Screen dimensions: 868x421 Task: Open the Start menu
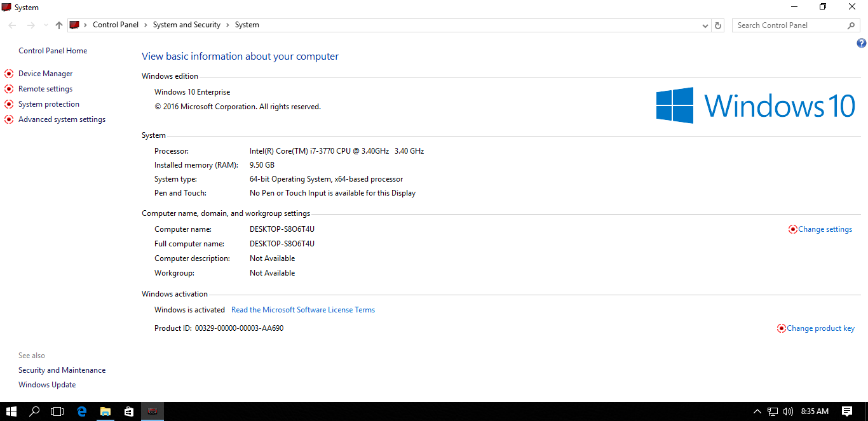[x=11, y=411]
